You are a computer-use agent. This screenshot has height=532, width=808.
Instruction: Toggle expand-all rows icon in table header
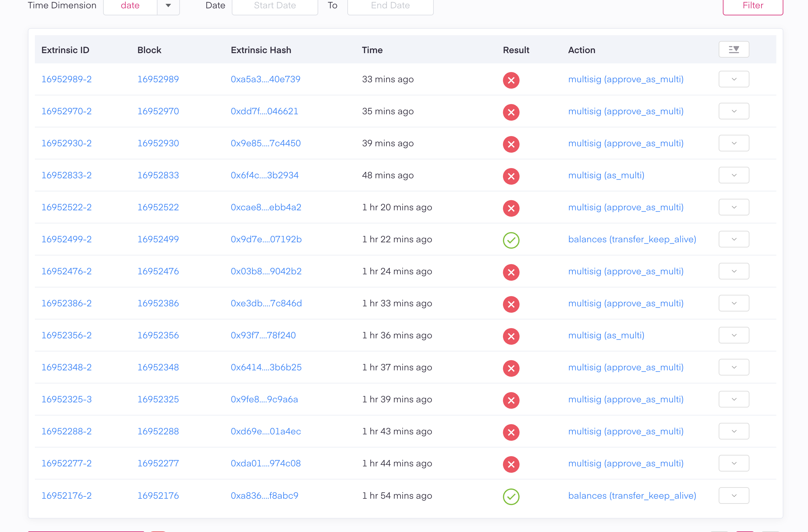pos(734,50)
